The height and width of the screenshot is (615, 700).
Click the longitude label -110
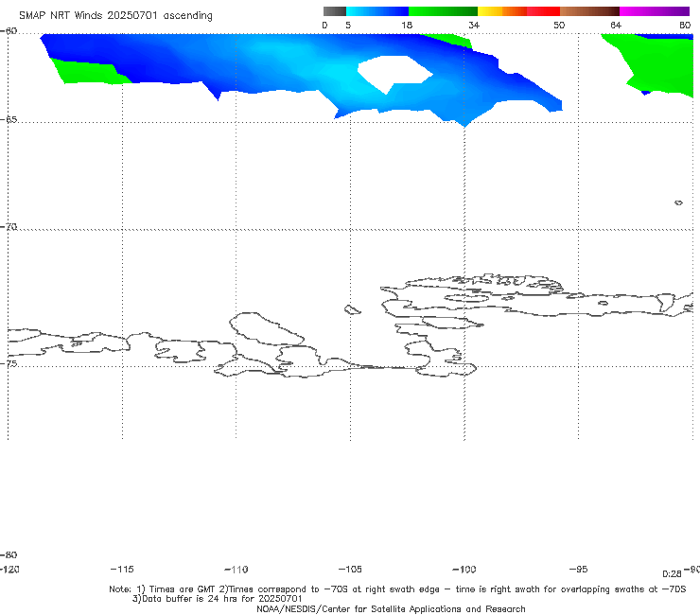[236, 570]
